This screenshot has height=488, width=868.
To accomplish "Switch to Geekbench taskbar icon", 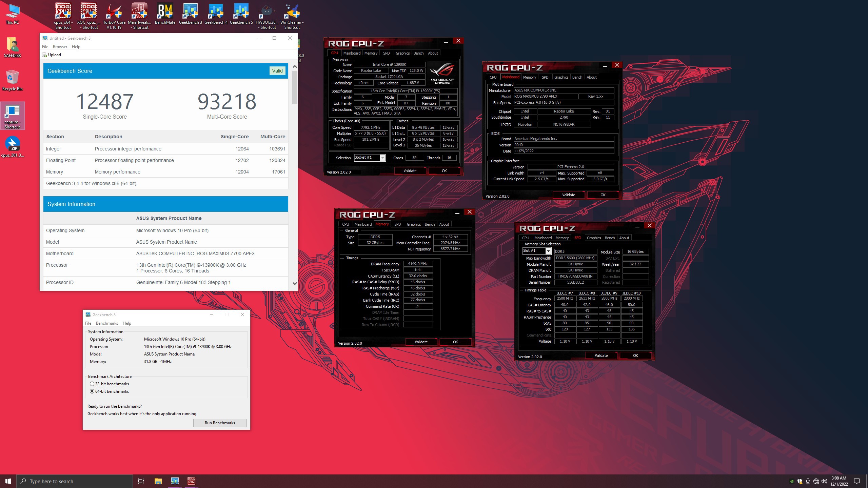I will pos(175,481).
